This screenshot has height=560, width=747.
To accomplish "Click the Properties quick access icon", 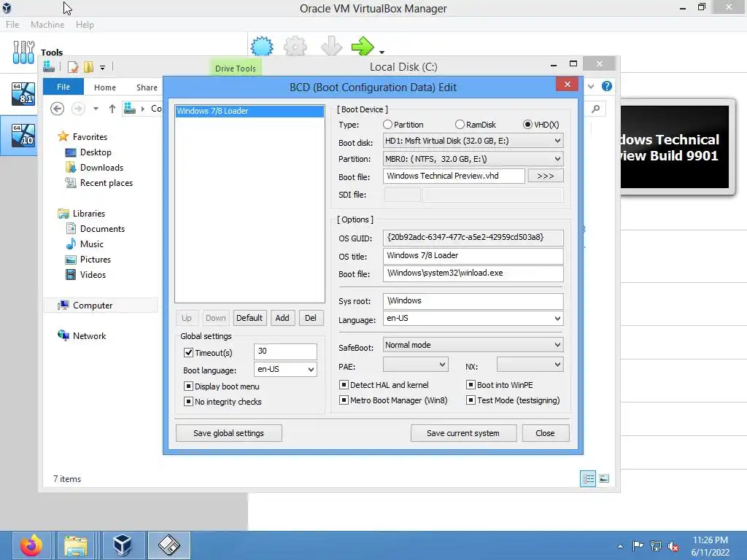I will [73, 67].
